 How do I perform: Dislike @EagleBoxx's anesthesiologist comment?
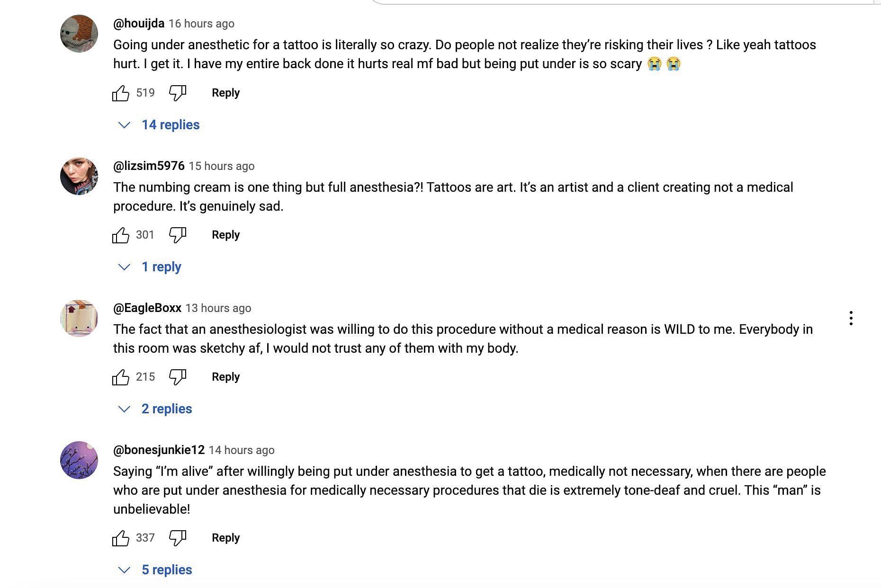coord(178,377)
